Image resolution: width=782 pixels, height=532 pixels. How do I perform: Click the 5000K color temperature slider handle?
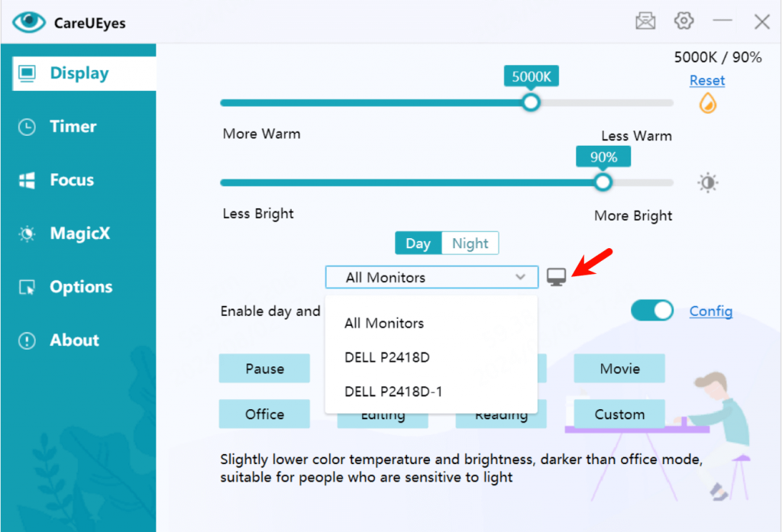531,102
